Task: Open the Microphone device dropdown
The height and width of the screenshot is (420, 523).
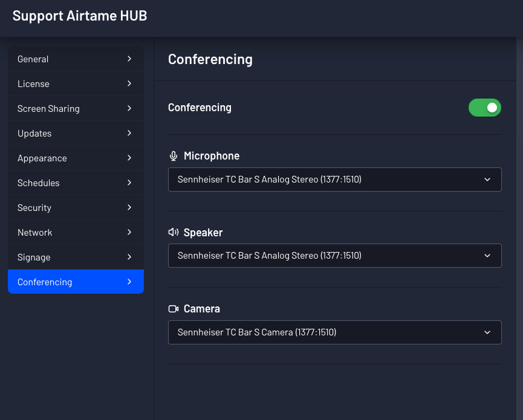Action: point(334,179)
